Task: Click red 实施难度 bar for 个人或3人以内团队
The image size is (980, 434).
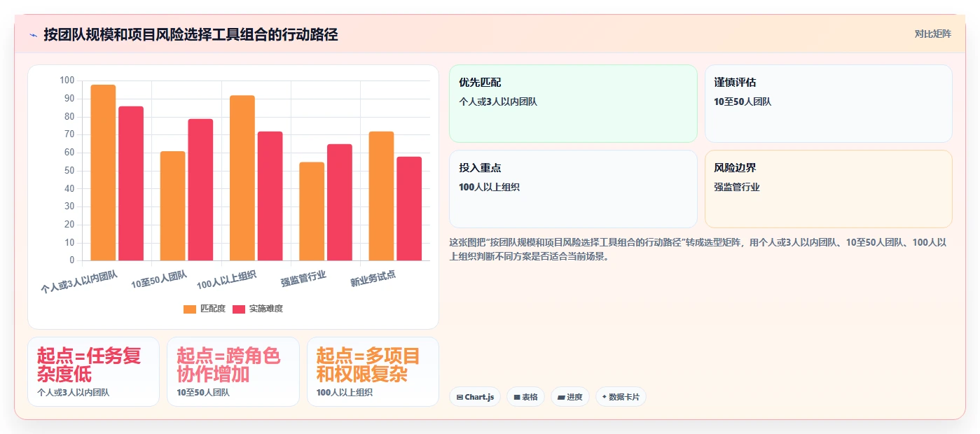Action: click(x=131, y=183)
